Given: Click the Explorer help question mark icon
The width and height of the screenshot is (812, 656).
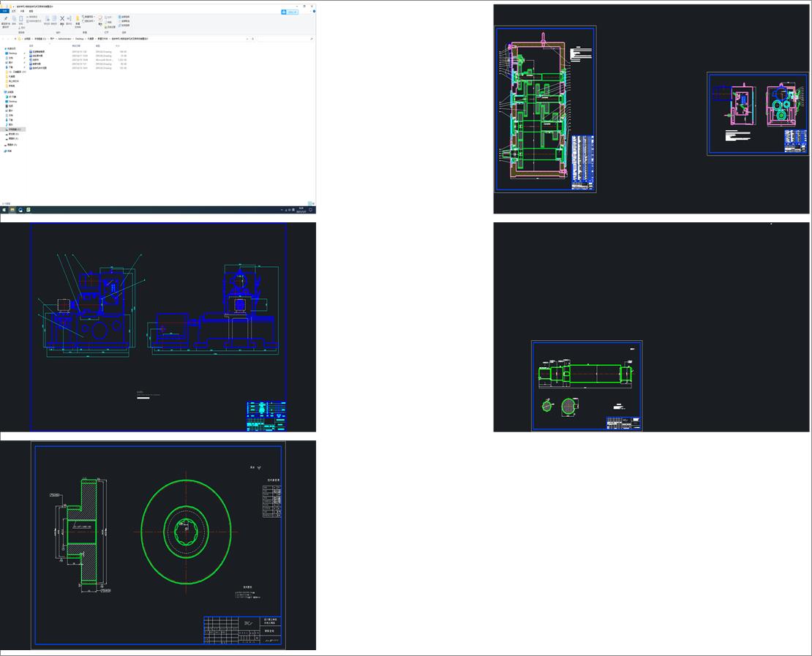Looking at the screenshot, I should coord(314,12).
